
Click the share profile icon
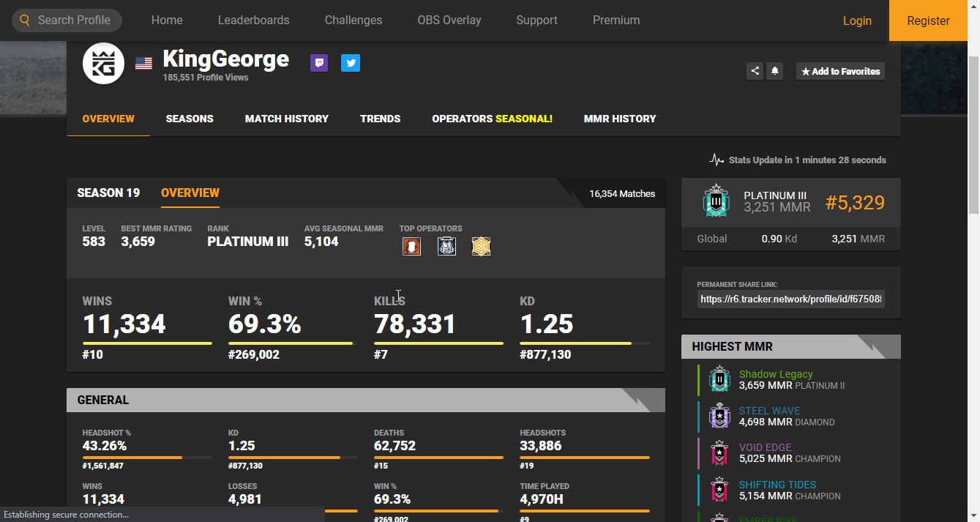coord(755,71)
